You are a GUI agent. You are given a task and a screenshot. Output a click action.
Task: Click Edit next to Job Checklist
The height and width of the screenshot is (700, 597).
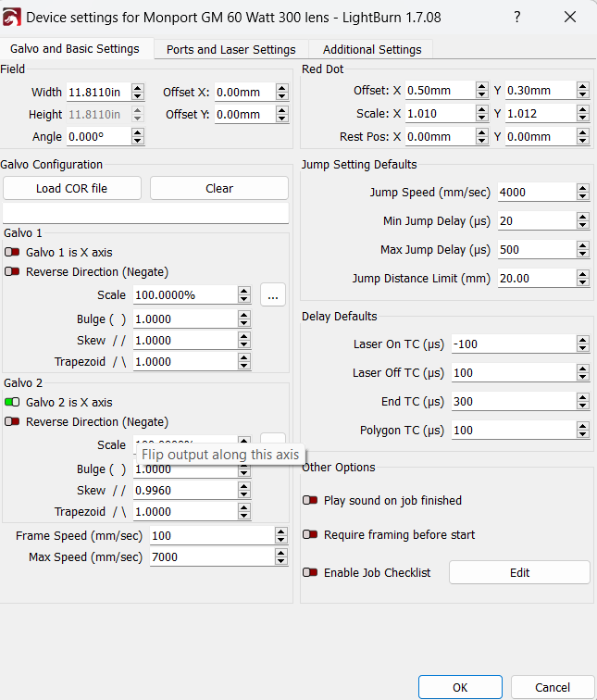tap(519, 573)
